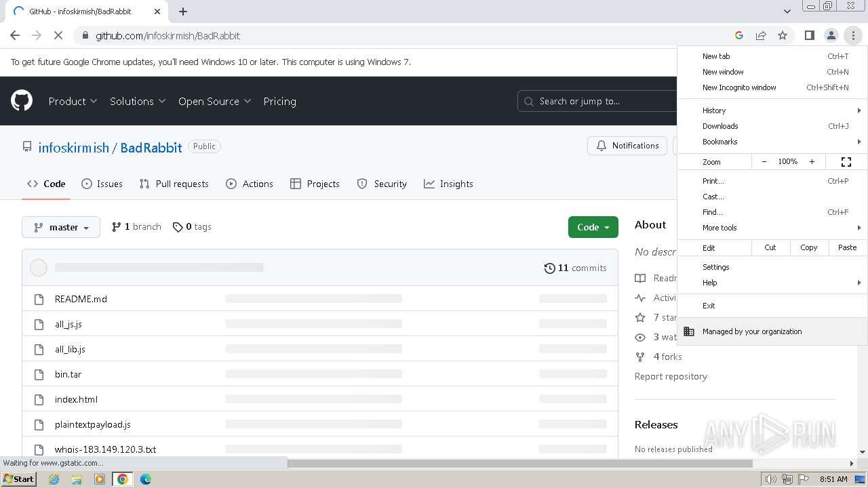Click the volume speaker tray icon
Image resolution: width=868 pixels, height=488 pixels.
[771, 479]
